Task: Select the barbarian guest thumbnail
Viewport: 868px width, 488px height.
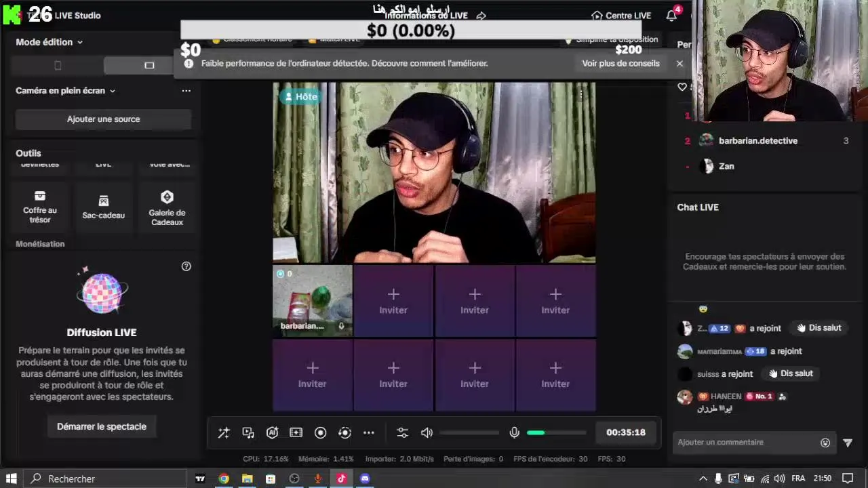Action: tap(313, 301)
